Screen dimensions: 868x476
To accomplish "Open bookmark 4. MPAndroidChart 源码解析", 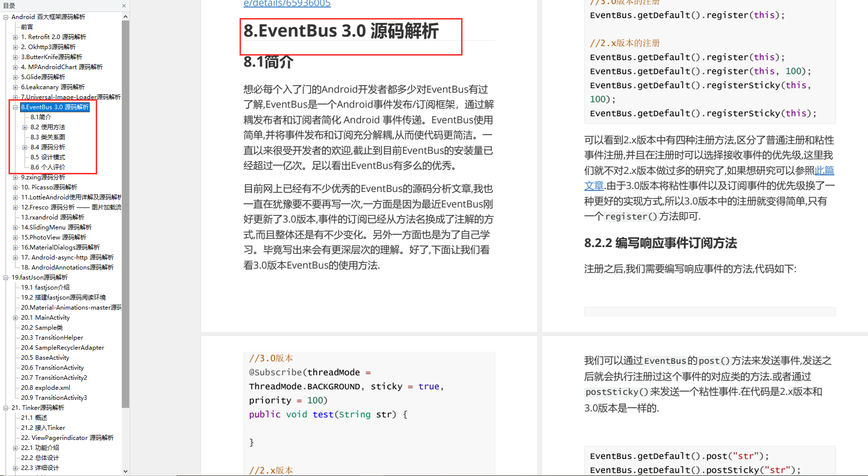I will [x=62, y=67].
